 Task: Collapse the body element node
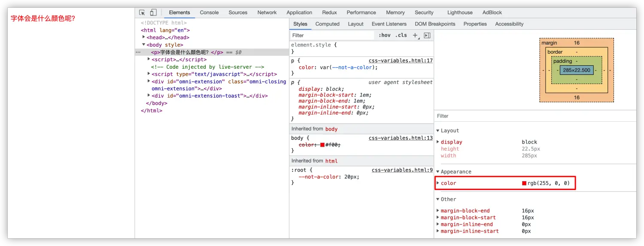pos(144,44)
